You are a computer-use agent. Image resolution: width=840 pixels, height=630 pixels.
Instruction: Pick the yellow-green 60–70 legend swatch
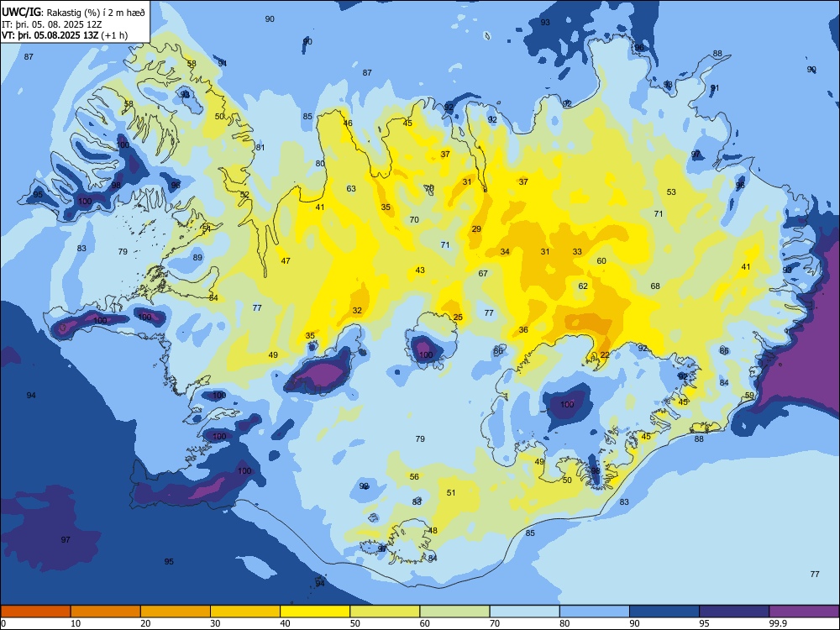pyautogui.click(x=454, y=612)
